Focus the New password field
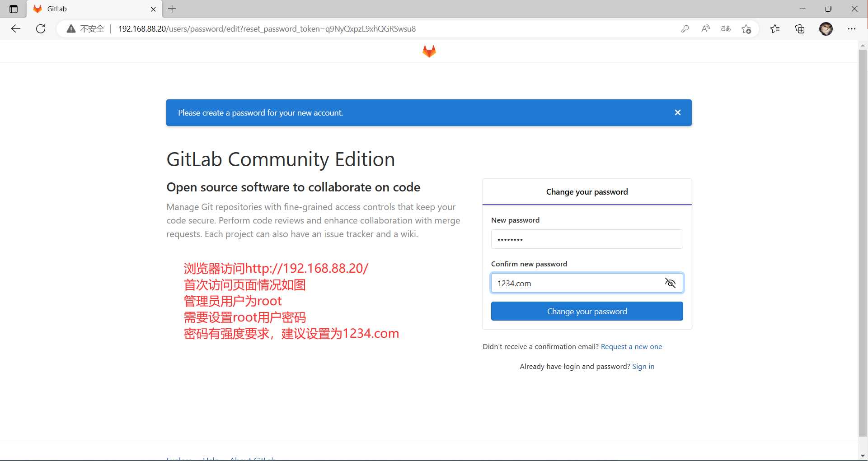The image size is (868, 461). click(x=586, y=239)
